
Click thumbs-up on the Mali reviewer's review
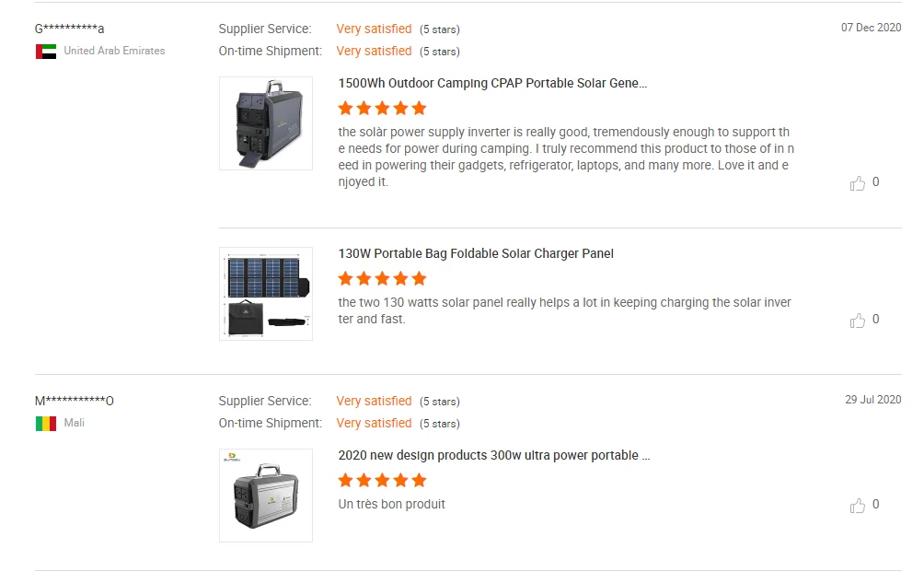point(858,506)
